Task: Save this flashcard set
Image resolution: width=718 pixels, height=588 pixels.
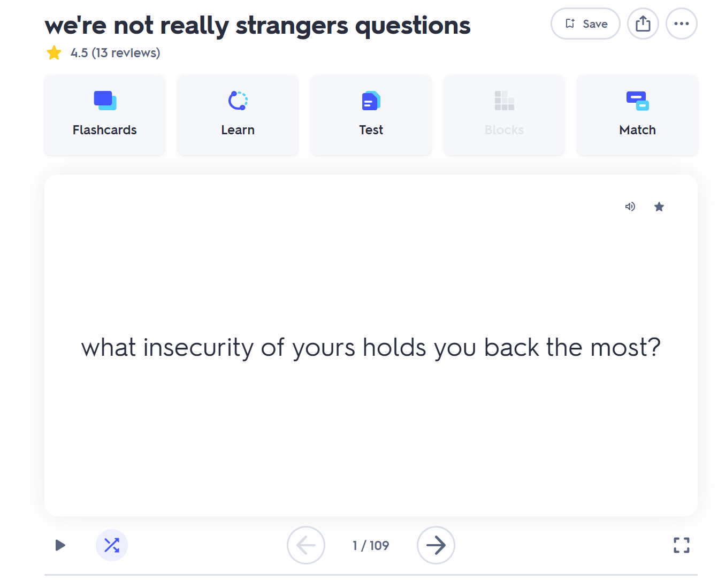Action: click(x=585, y=24)
